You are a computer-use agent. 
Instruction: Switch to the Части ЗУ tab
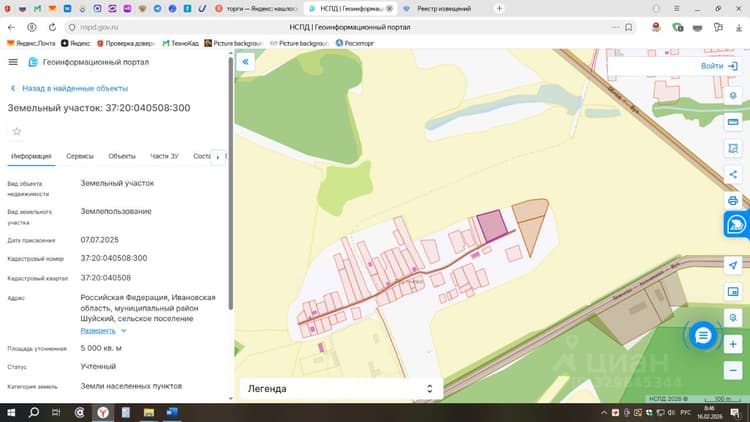[x=164, y=156]
